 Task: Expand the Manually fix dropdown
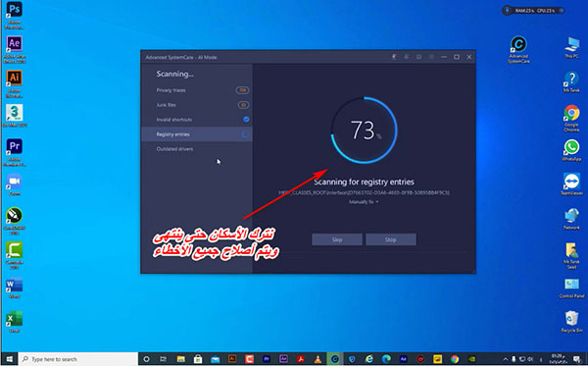click(x=364, y=202)
